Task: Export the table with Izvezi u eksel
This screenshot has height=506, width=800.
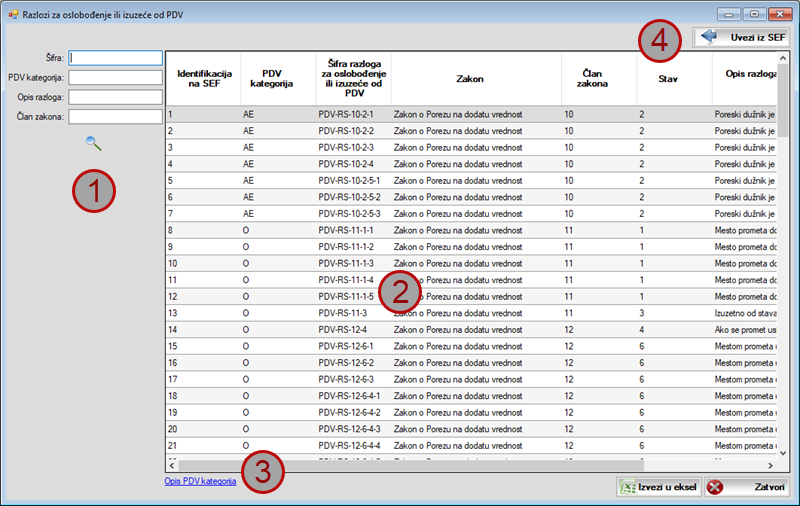Action: [x=659, y=487]
